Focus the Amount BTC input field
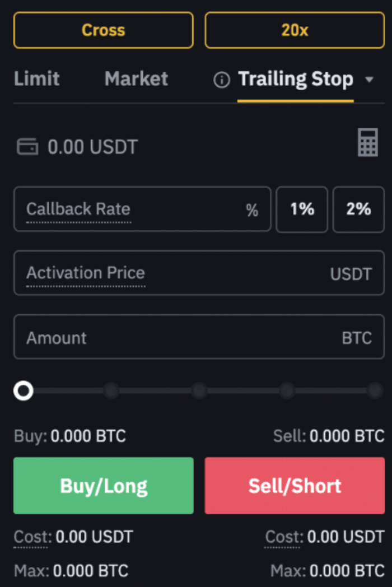This screenshot has width=392, height=587. coord(199,337)
